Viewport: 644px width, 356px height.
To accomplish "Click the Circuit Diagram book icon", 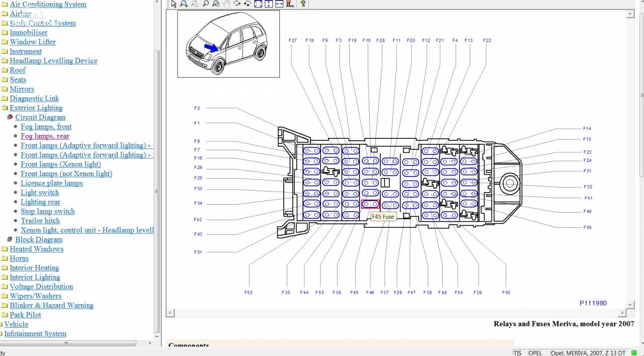I will pos(10,117).
